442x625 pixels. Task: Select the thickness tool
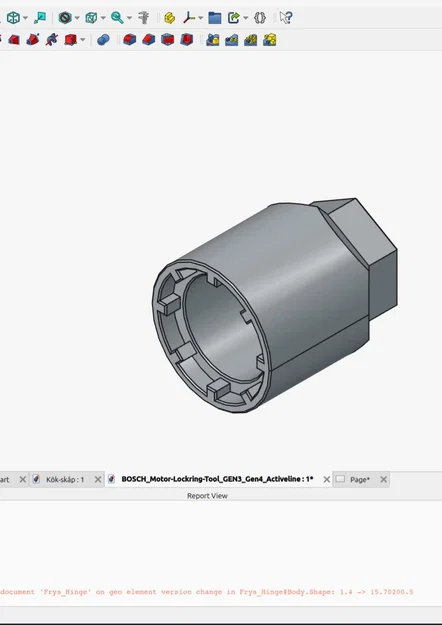coord(187,39)
